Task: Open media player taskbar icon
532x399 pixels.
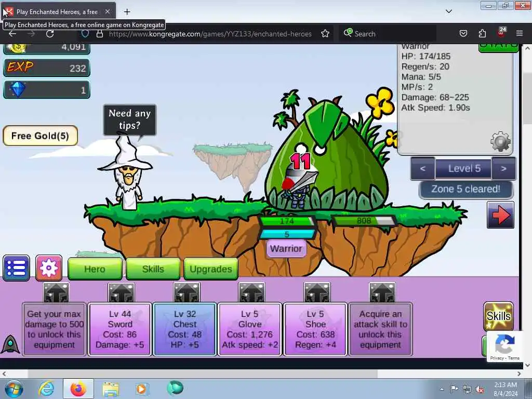Action: coord(141,389)
